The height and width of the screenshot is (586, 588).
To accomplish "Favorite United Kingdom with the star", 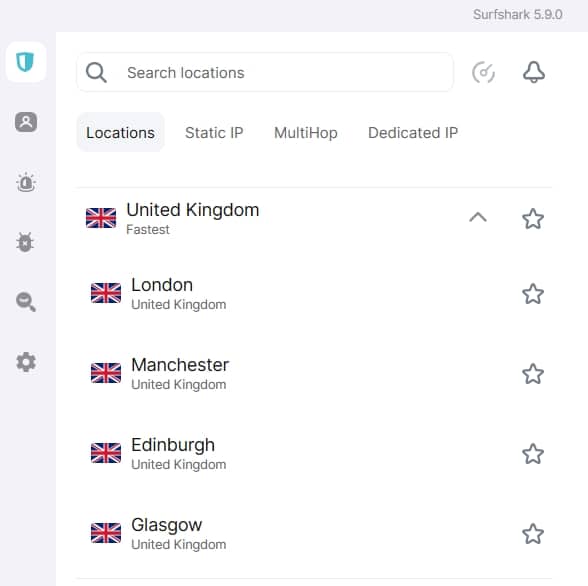I will tap(533, 219).
